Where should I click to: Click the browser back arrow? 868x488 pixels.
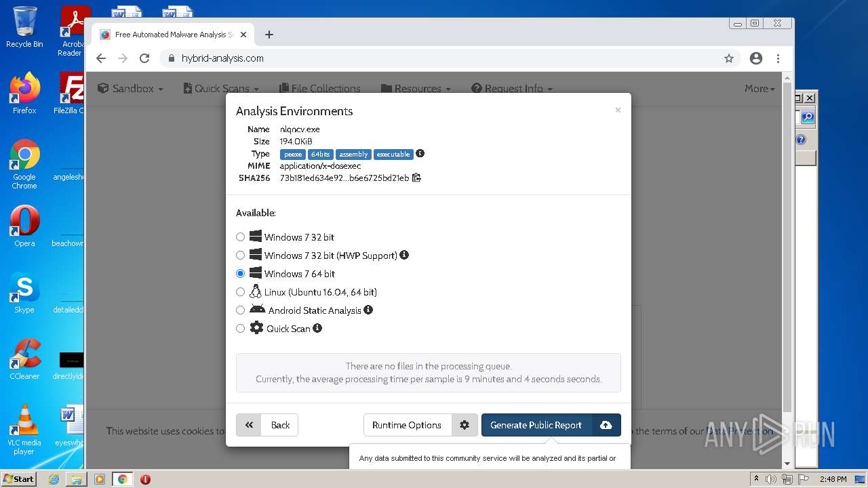101,58
